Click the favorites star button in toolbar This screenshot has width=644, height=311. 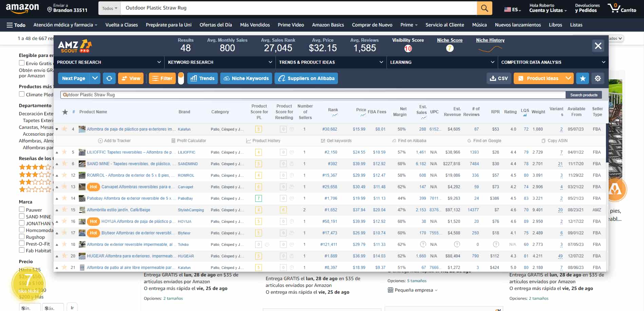coord(583,78)
